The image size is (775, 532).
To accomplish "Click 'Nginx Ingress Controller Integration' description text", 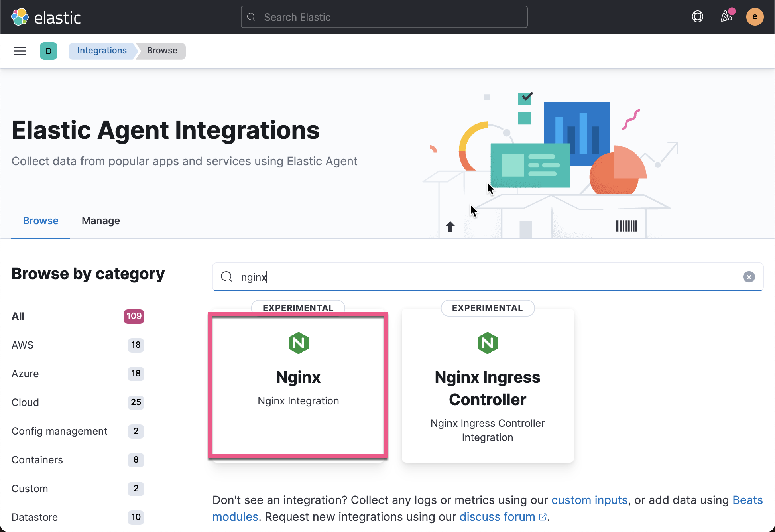I will click(x=488, y=430).
